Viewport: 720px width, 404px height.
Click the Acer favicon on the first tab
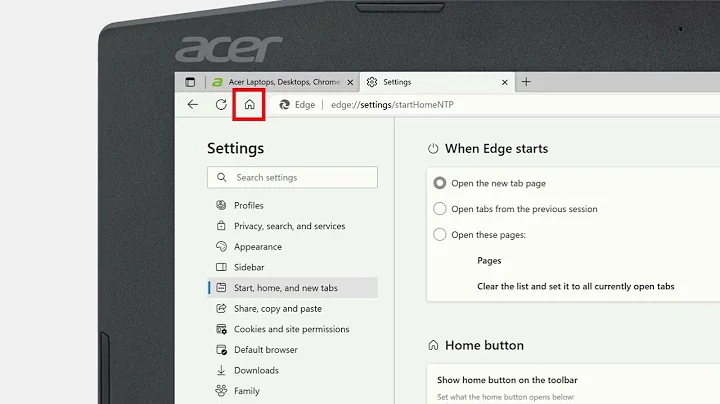(x=217, y=82)
